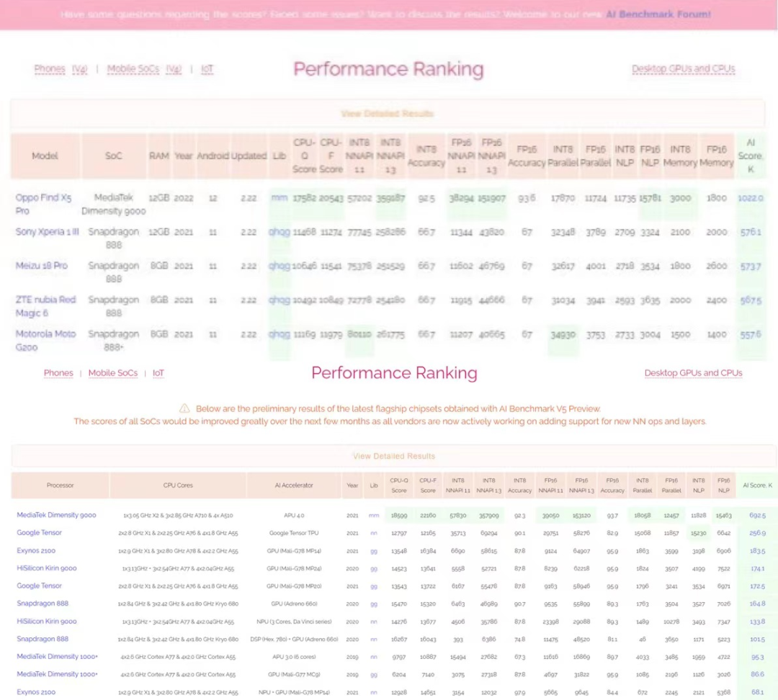Click the ZTE nubia Red Magic 6 link
This screenshot has height=700, width=778.
pos(45,306)
